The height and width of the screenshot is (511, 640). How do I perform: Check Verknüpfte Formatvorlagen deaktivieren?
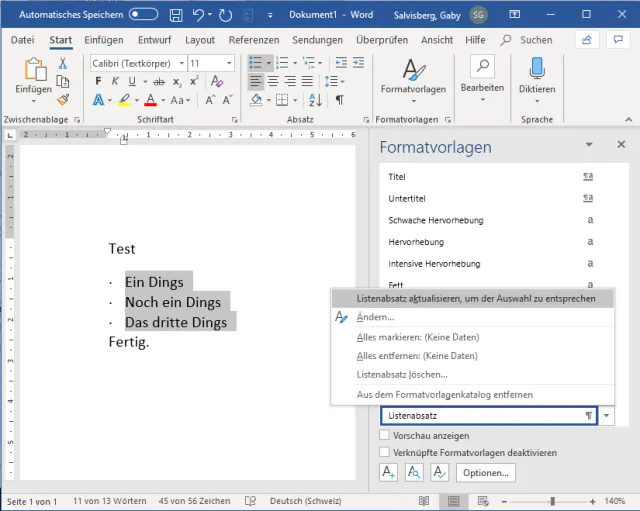(386, 453)
